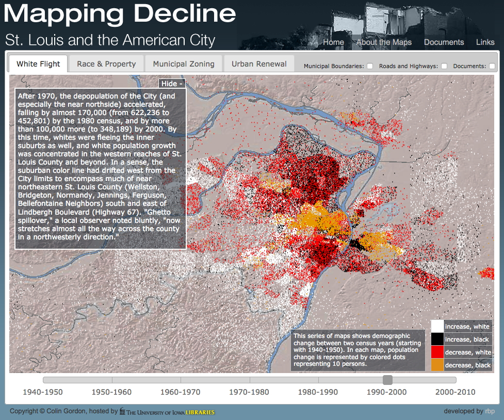This screenshot has height=420, width=504.
Task: Select the Urban Renewal tab
Action: pyautogui.click(x=259, y=63)
